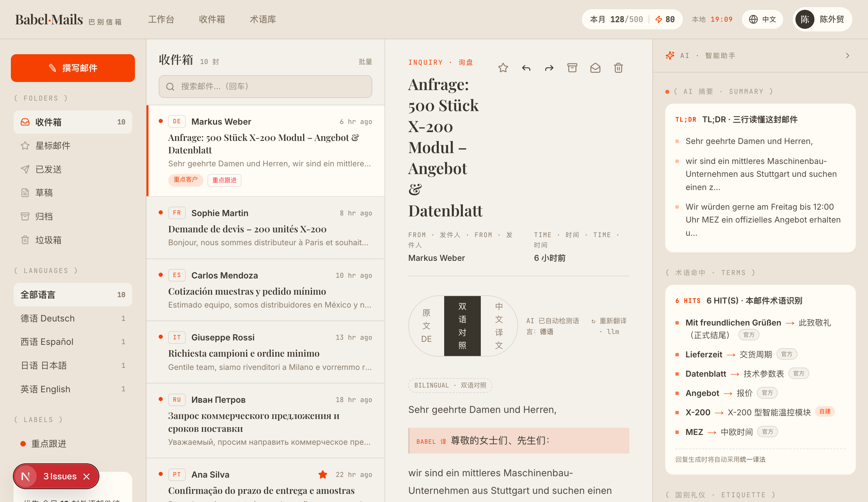
Task: Archive the open email using box icon
Action: point(572,68)
